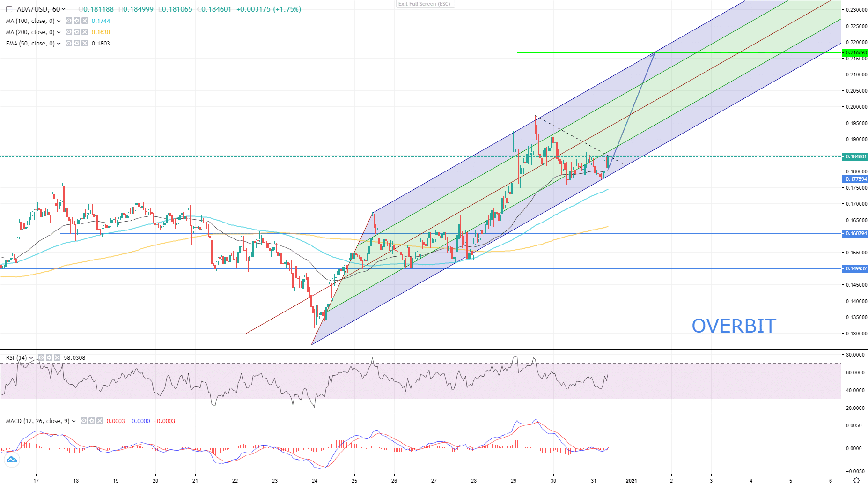Expand the MA (200, close, 0) dropdown arrow
Screen dimensions: 868x483
coord(59,32)
